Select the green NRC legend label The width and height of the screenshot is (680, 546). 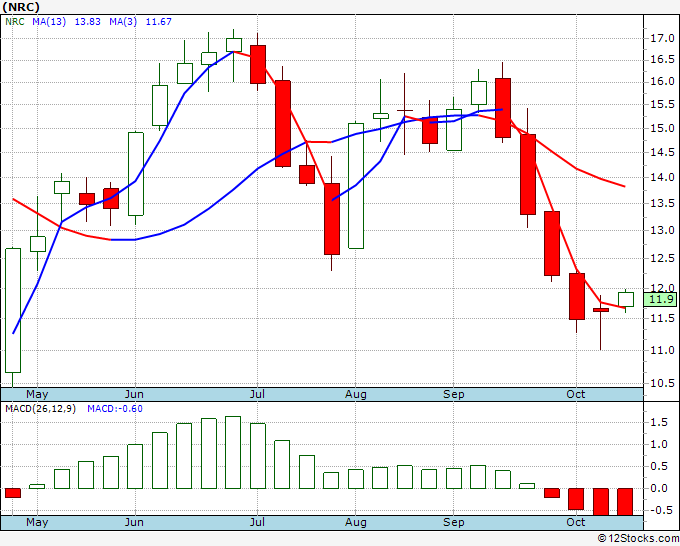pos(15,22)
